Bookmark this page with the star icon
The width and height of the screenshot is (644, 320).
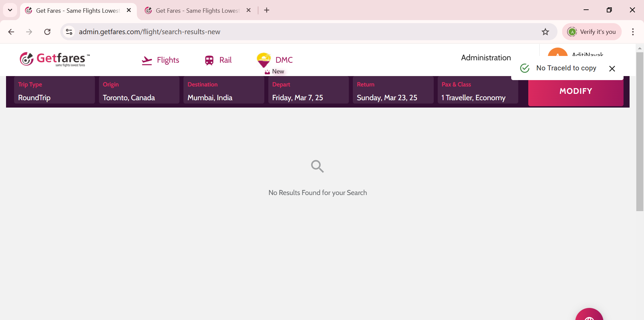click(x=545, y=32)
